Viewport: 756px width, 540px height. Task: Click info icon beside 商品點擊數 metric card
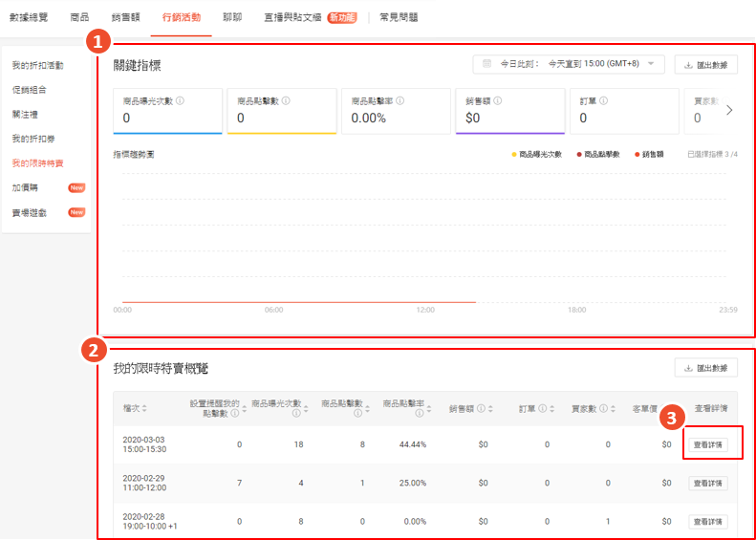[286, 100]
